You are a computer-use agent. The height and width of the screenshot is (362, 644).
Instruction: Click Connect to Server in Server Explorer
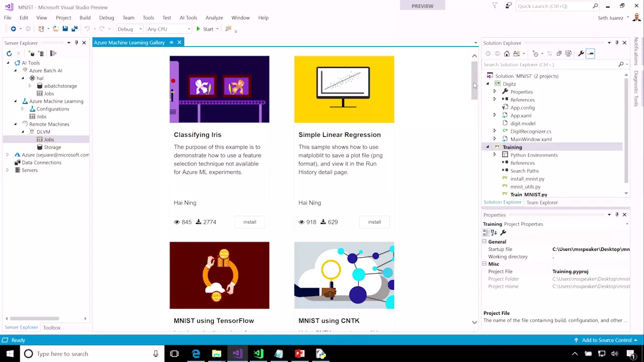41,53
